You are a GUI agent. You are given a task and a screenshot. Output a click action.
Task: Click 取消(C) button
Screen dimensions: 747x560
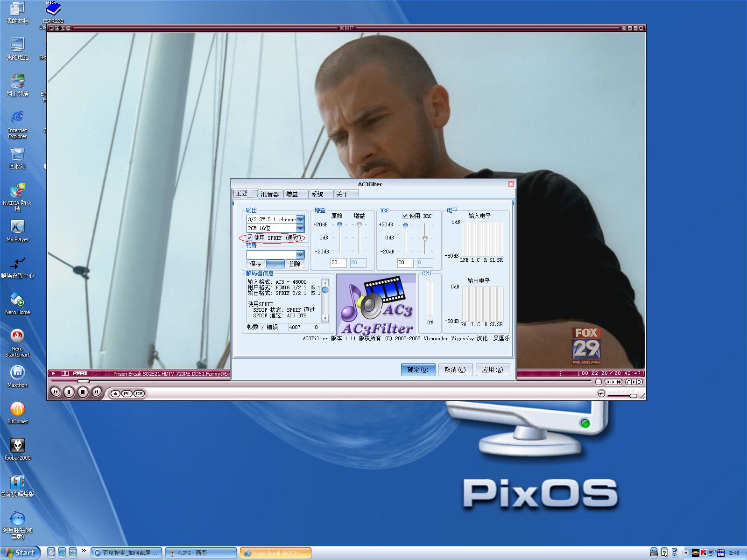click(x=455, y=370)
